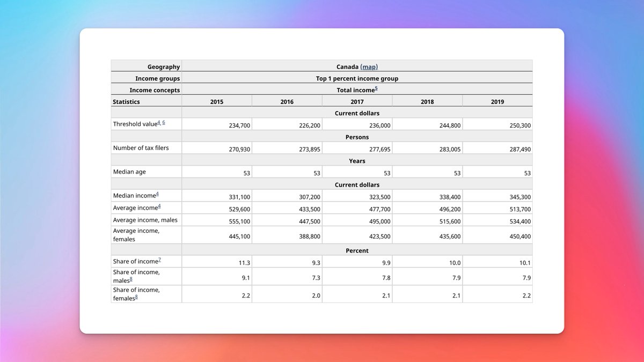Open footnote 8 on Share of income, males
This screenshot has height=362, width=644.
coord(131,279)
